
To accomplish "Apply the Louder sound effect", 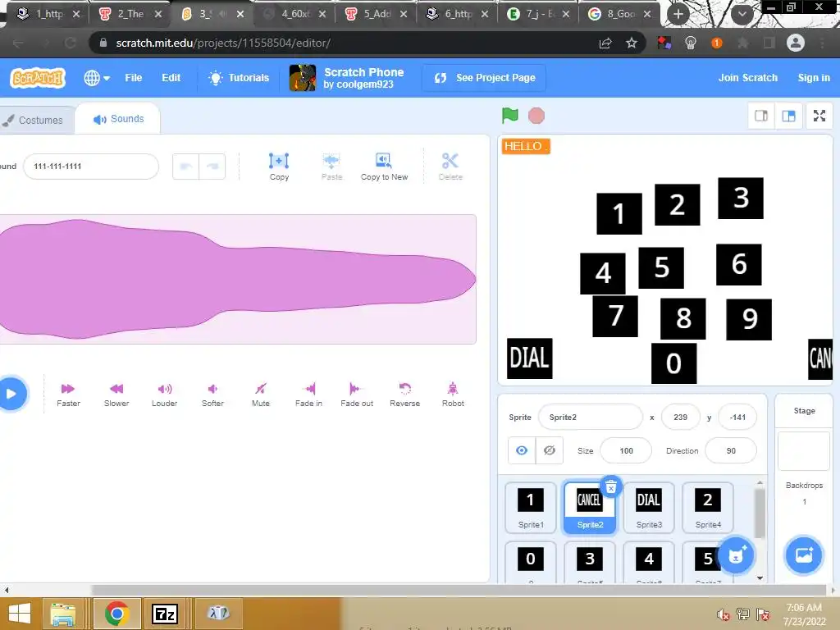I will (164, 395).
